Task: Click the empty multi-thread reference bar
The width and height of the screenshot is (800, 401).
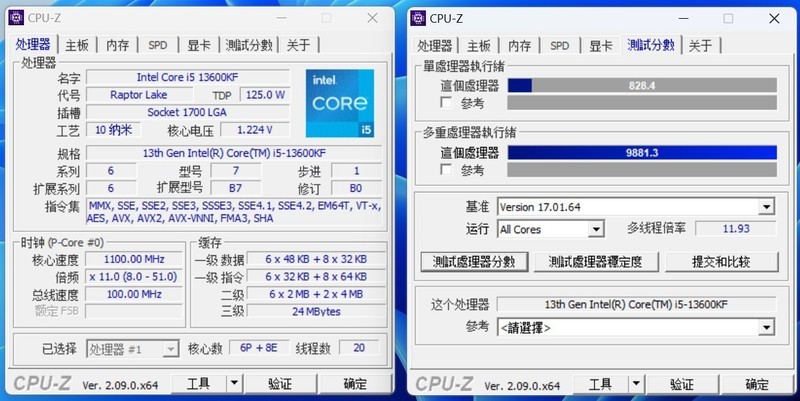Action: [x=642, y=169]
